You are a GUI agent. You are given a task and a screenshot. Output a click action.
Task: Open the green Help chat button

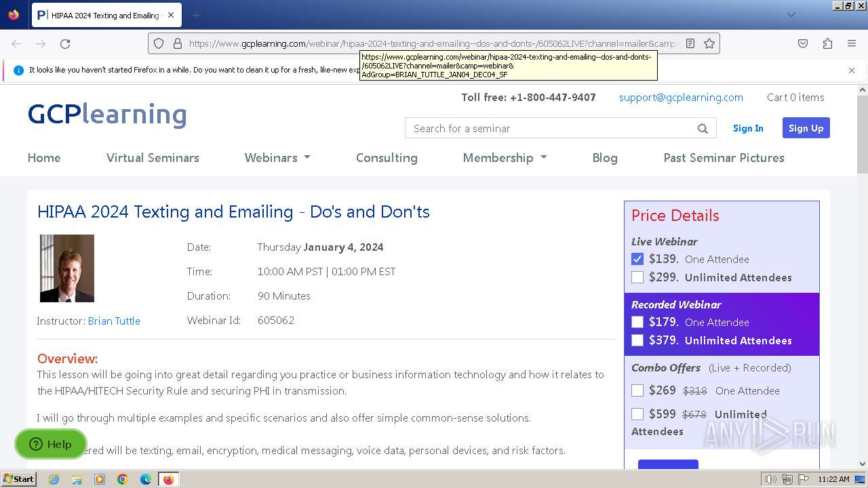pos(50,444)
